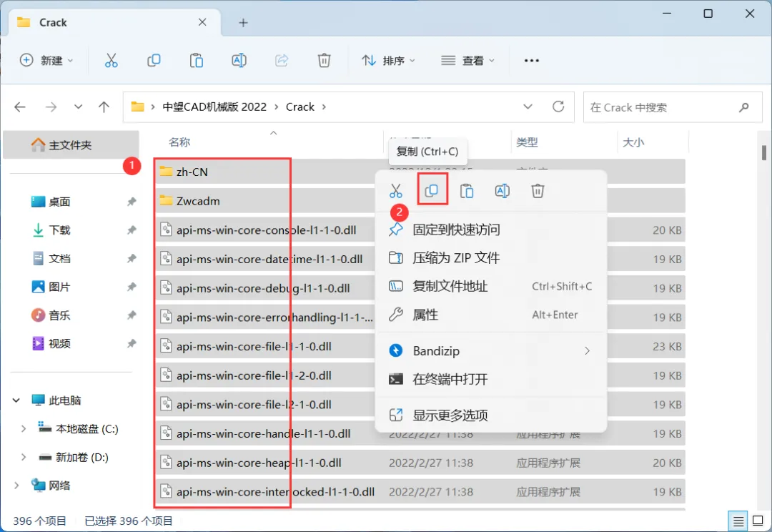Switch to the large thumbnails view icon
The image size is (772, 532).
[758, 521]
